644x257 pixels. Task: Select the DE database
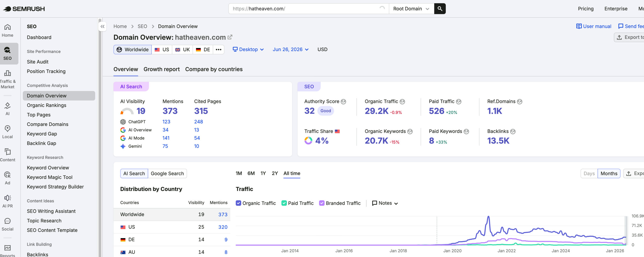pyautogui.click(x=203, y=50)
